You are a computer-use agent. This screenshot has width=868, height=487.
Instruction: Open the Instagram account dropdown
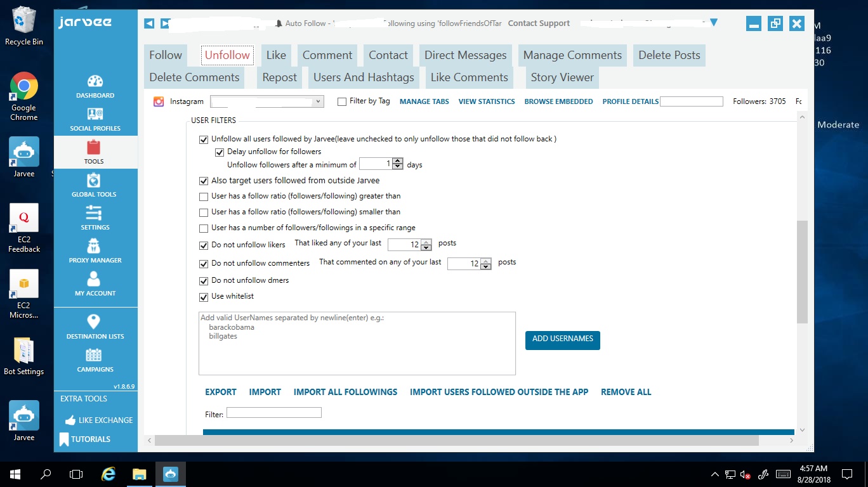267,101
